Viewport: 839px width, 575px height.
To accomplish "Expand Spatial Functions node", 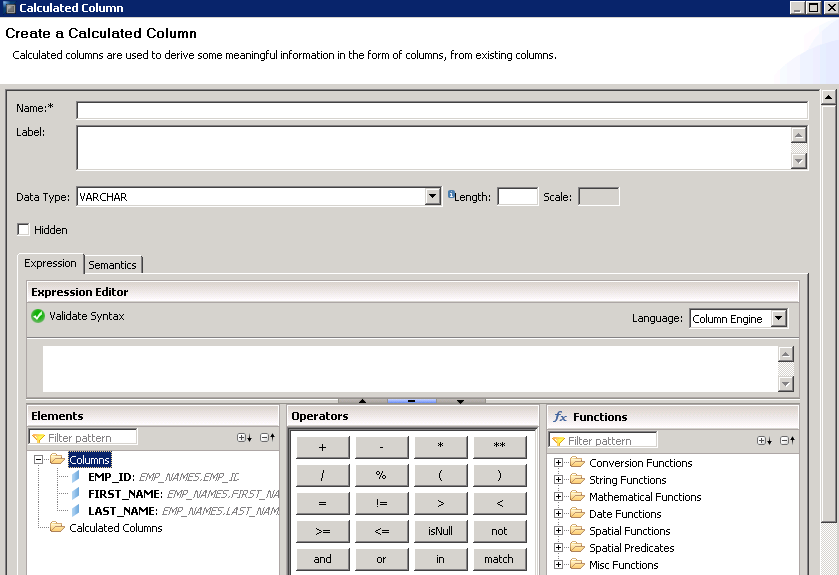I will (558, 531).
